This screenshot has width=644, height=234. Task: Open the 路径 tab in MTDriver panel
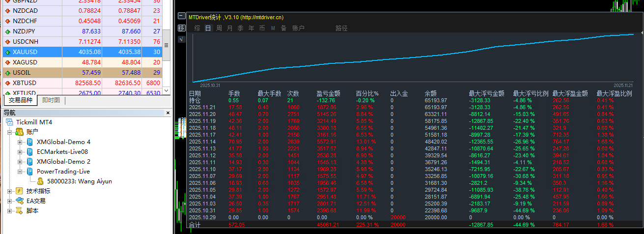pyautogui.click(x=341, y=28)
